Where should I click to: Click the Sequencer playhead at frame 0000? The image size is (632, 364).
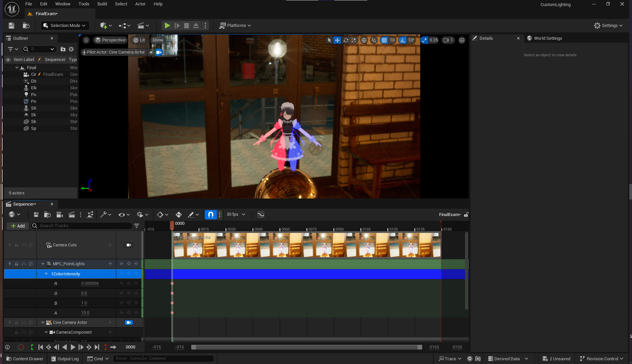pos(172,225)
